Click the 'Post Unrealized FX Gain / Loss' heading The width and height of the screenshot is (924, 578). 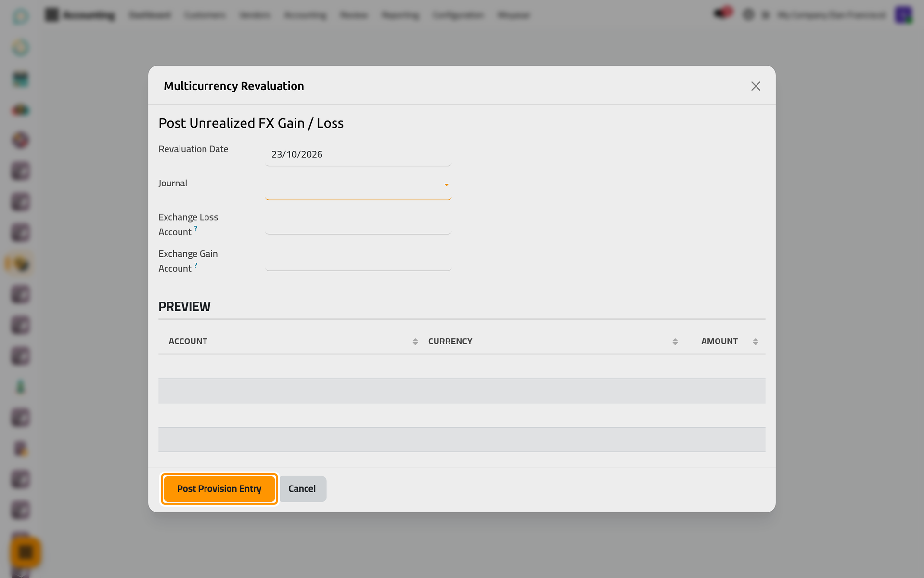pyautogui.click(x=251, y=123)
